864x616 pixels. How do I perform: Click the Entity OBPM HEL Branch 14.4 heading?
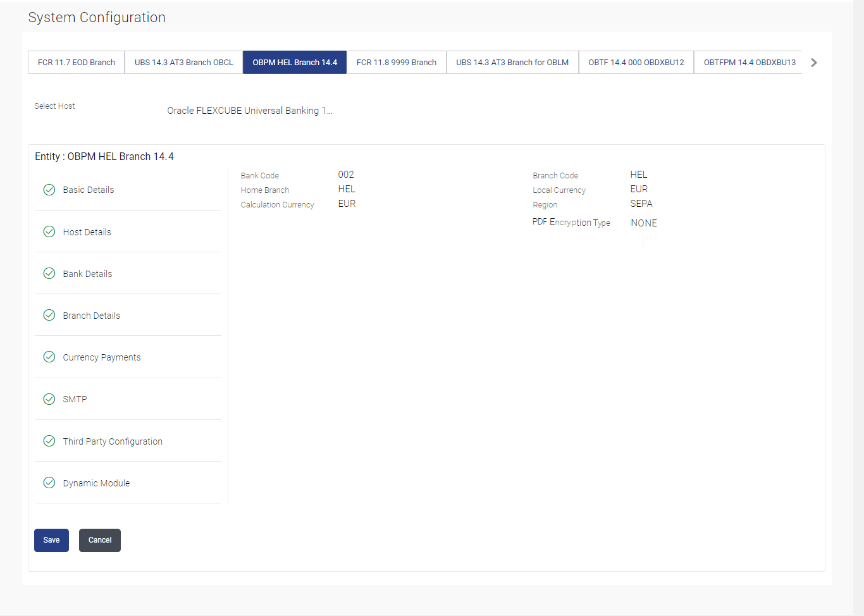click(x=104, y=157)
